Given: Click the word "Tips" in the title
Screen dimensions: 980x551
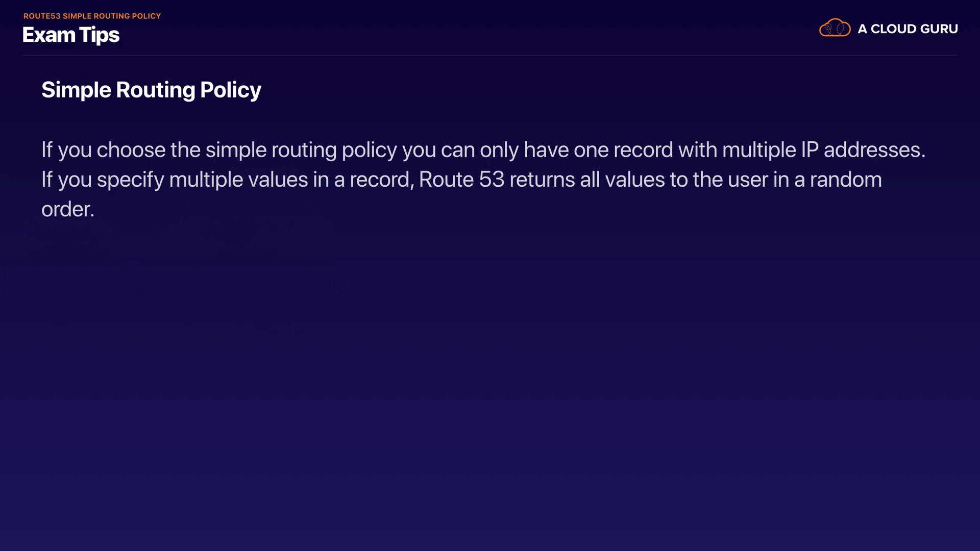Looking at the screenshot, I should click(99, 35).
